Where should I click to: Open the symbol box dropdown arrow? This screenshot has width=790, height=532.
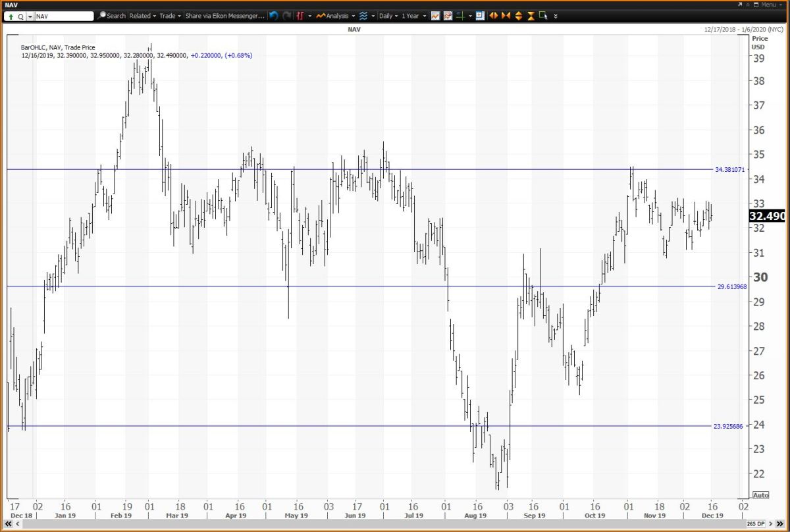pos(30,16)
